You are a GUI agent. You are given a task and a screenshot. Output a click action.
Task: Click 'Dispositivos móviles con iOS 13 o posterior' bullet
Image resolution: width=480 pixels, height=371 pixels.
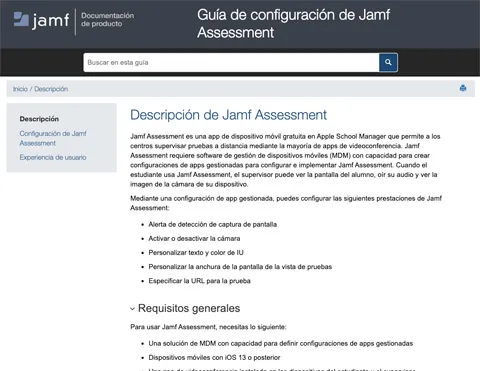tap(214, 358)
